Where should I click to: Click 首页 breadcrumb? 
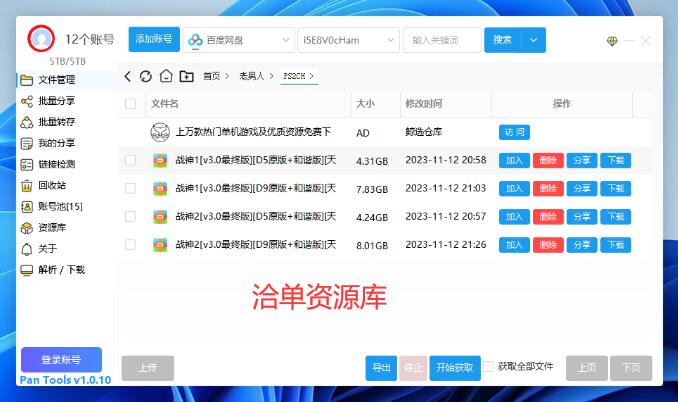pyautogui.click(x=211, y=77)
